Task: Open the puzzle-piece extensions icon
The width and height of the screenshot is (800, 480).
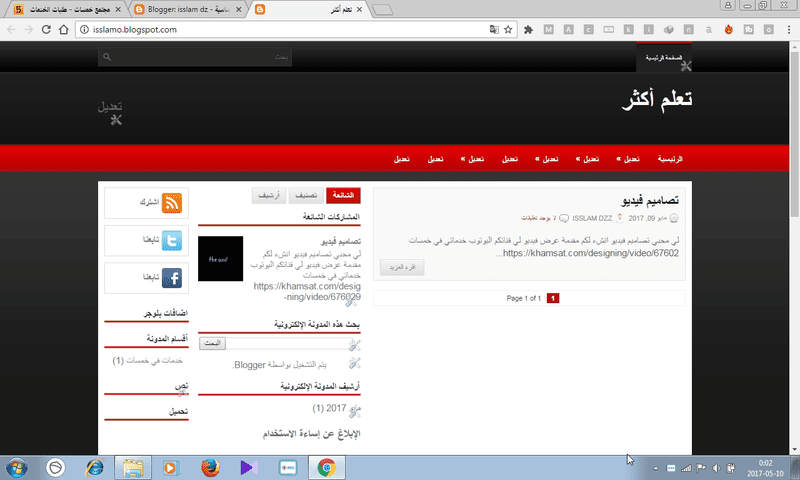Action: [x=529, y=30]
